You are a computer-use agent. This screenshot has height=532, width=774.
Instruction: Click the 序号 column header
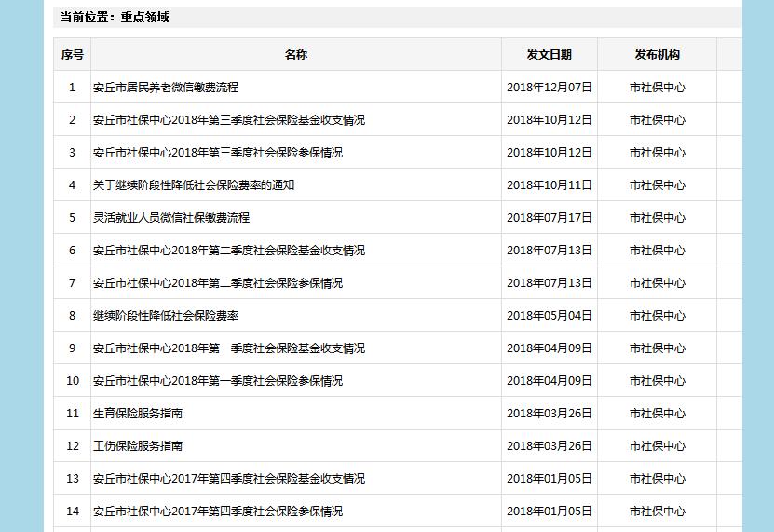click(x=73, y=54)
